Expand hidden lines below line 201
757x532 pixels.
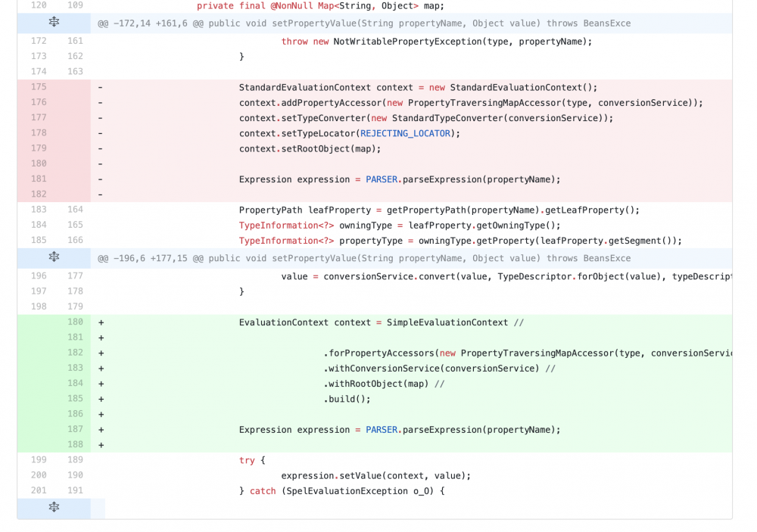[54, 508]
